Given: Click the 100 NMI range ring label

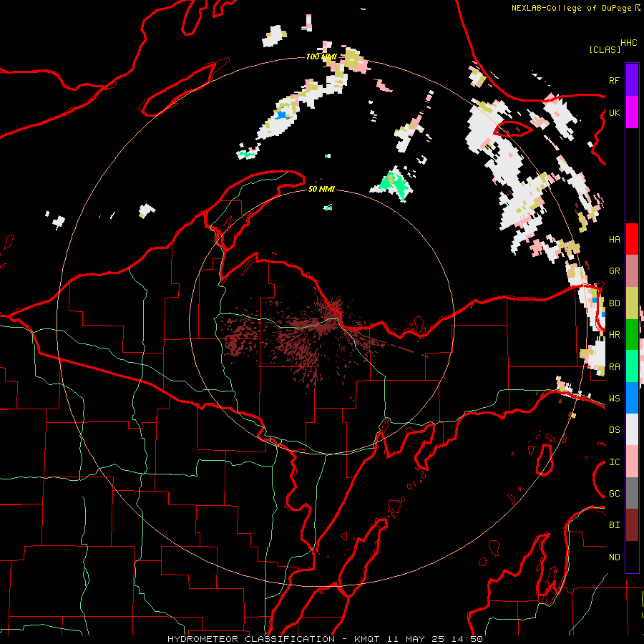Looking at the screenshot, I should click(x=321, y=57).
